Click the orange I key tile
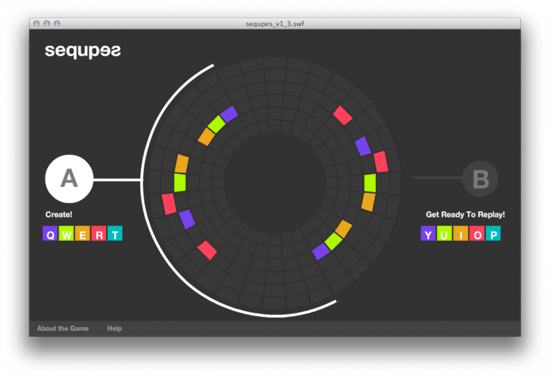 [461, 233]
